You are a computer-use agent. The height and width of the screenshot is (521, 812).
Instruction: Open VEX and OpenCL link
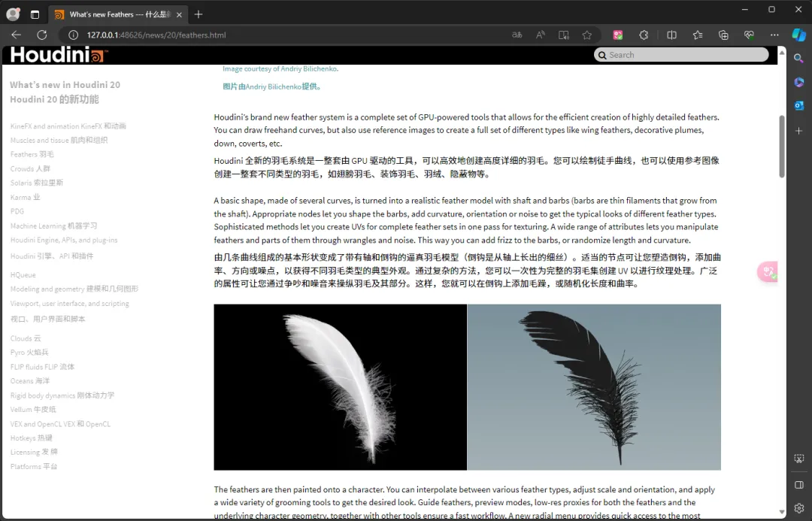pyautogui.click(x=60, y=423)
